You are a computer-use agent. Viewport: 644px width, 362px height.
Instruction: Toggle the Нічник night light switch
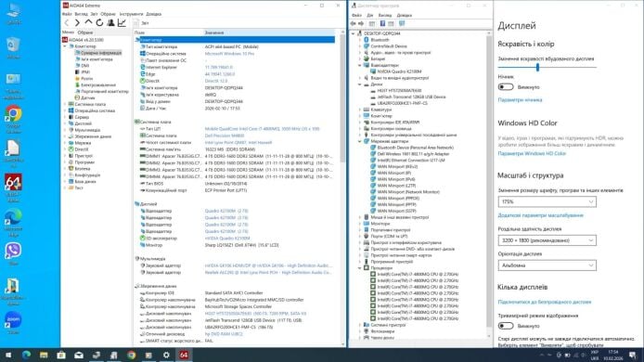pyautogui.click(x=506, y=87)
